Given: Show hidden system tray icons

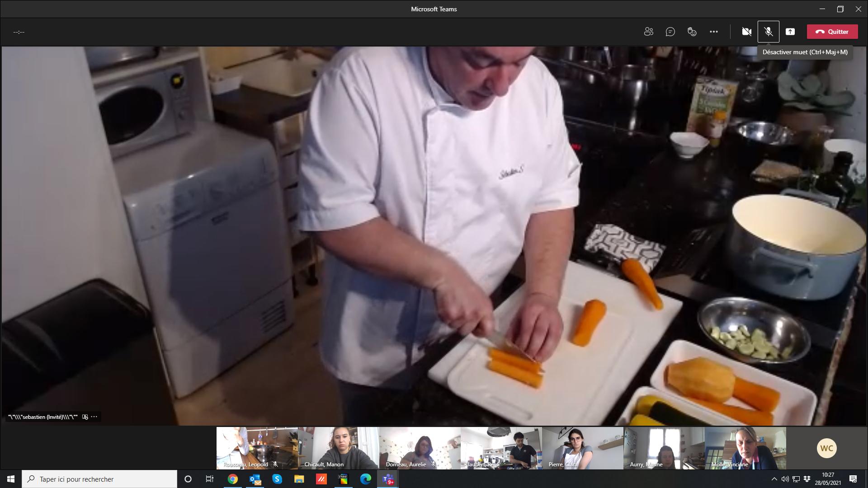Looking at the screenshot, I should click(x=774, y=479).
